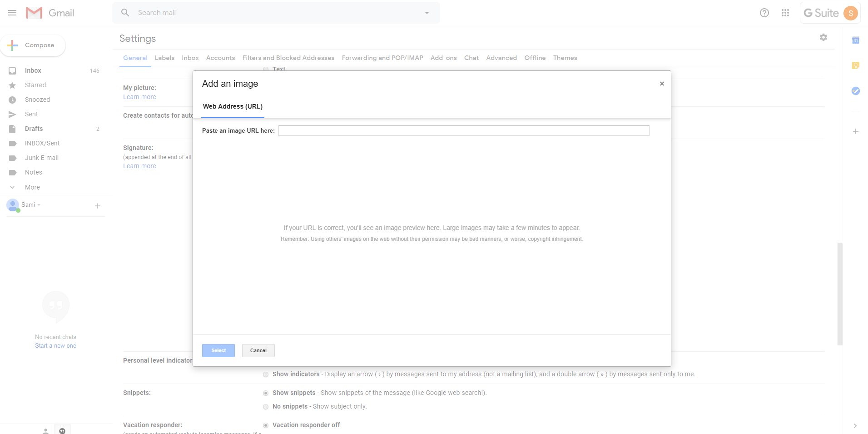This screenshot has height=434, width=868.
Task: Open Google Tasks in the side panel
Action: point(856,91)
